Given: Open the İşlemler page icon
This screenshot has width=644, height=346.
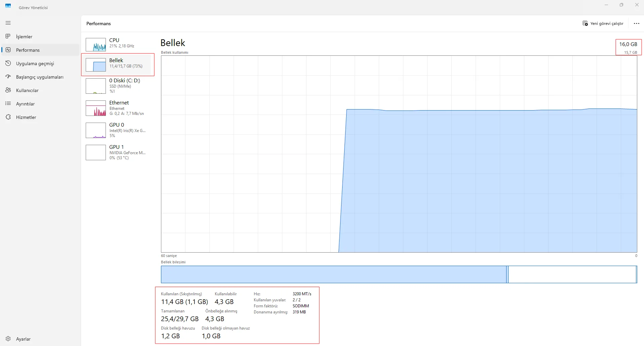Looking at the screenshot, I should coord(8,36).
